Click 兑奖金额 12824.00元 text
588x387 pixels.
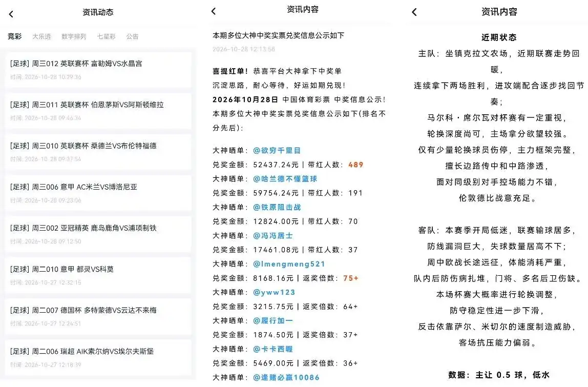(256, 221)
